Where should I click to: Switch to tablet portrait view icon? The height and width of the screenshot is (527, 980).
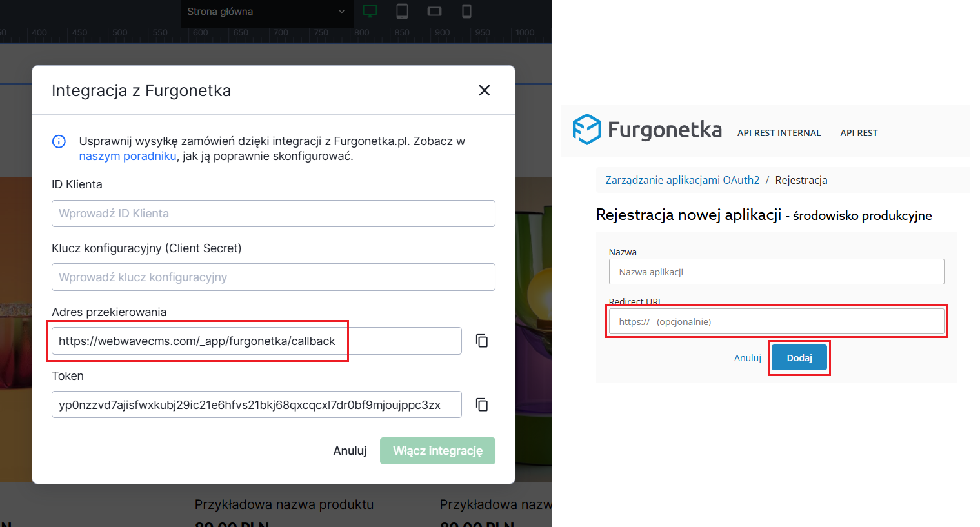tap(402, 11)
